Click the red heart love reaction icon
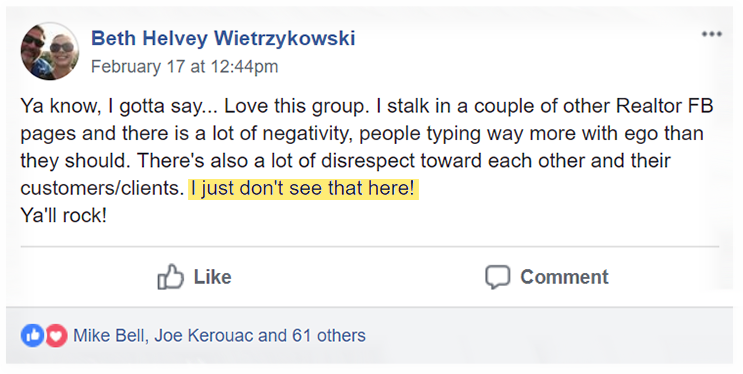Viewport: 743px width, 374px height. [x=55, y=336]
